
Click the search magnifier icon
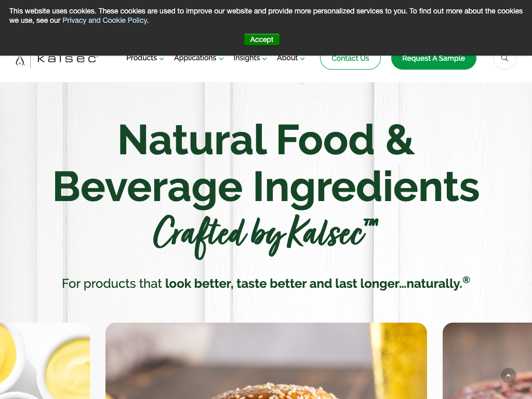504,58
